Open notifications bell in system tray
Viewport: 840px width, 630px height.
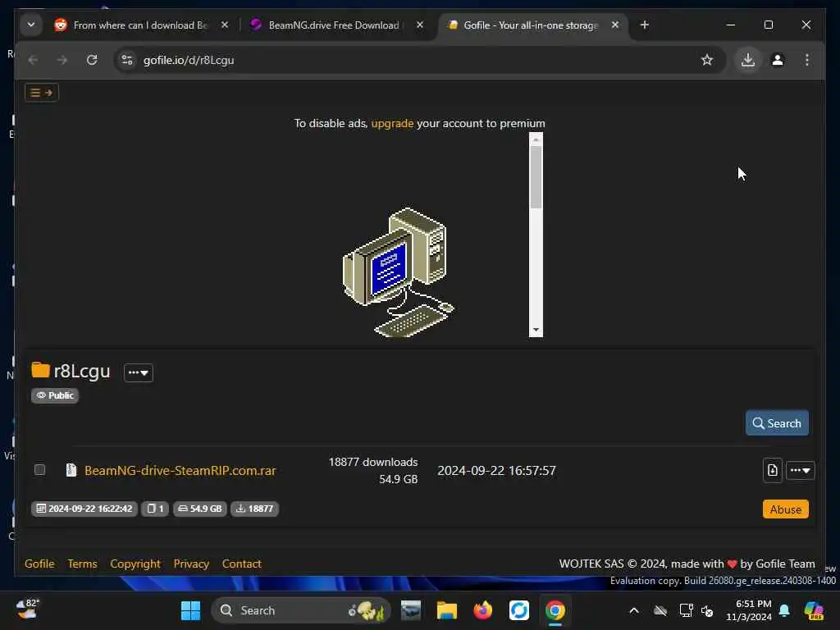[x=784, y=610]
